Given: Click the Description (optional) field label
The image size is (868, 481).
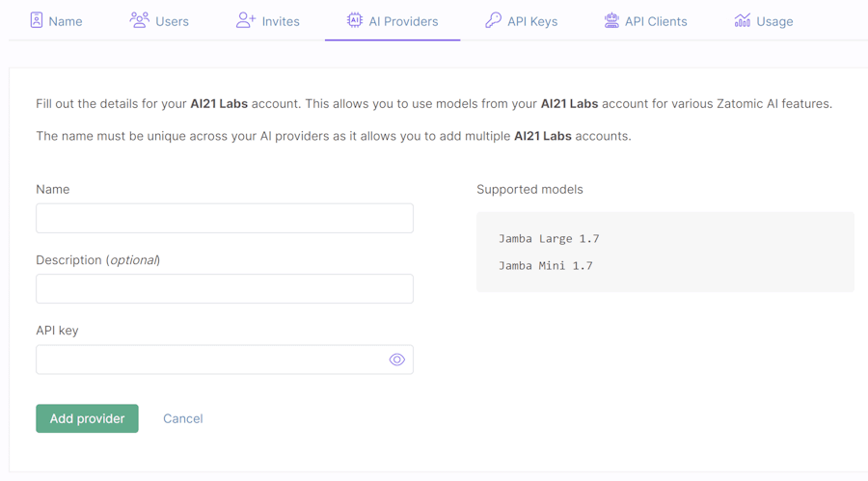Looking at the screenshot, I should pyautogui.click(x=98, y=260).
